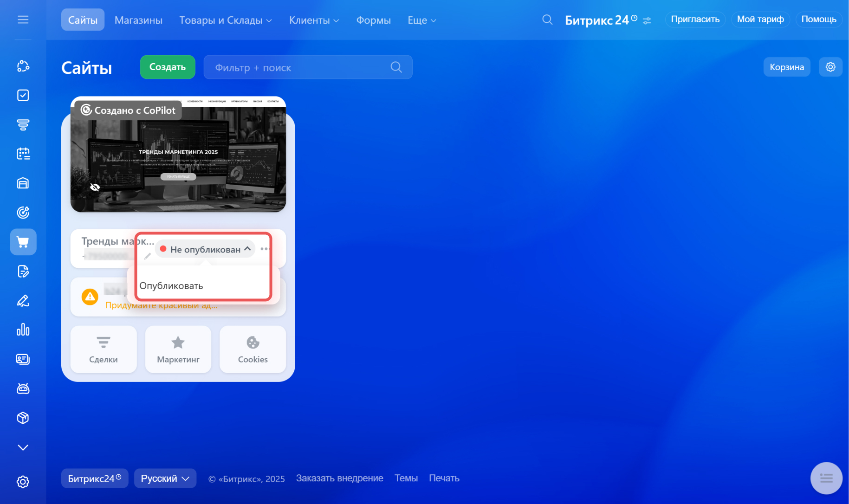Screen dimensions: 849x504
Task: Open the Темы link in footer
Action: tap(406, 478)
